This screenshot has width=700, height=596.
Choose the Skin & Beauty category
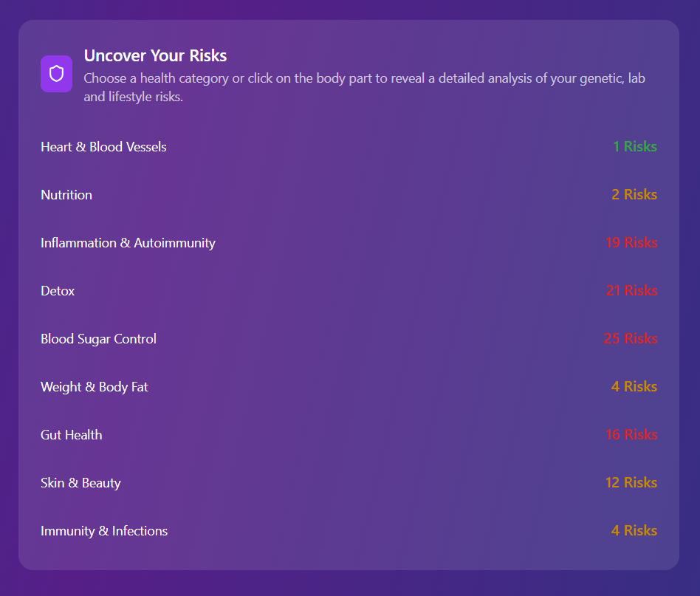(x=80, y=483)
